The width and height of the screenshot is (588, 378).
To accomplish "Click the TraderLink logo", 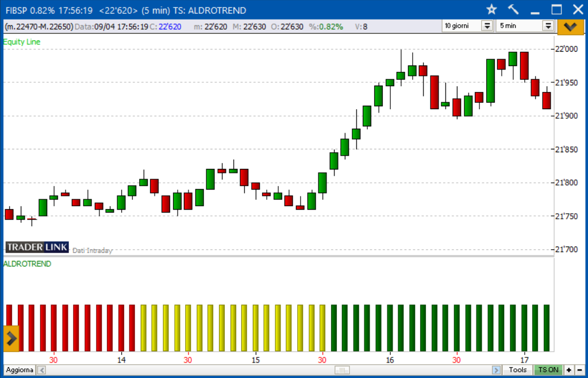I will click(x=37, y=247).
